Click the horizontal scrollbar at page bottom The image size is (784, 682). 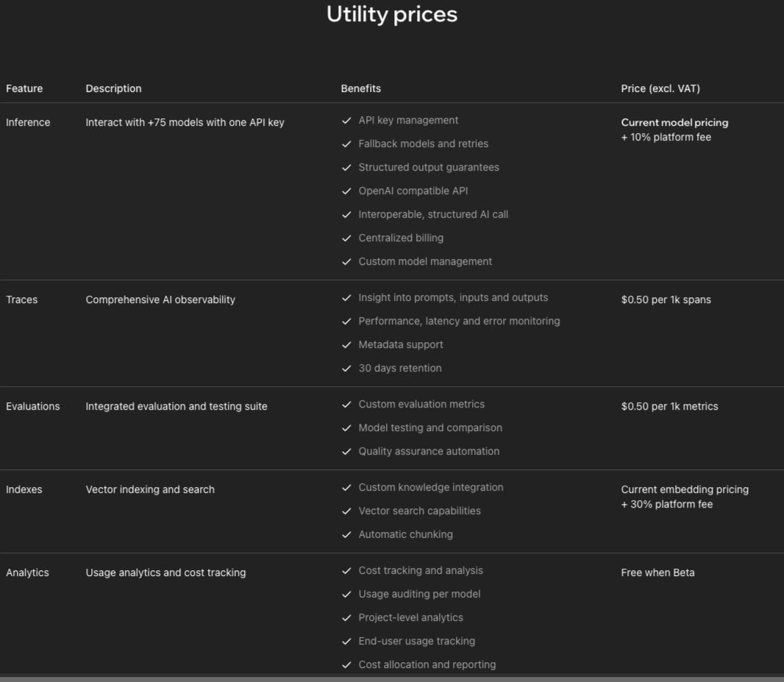392,679
